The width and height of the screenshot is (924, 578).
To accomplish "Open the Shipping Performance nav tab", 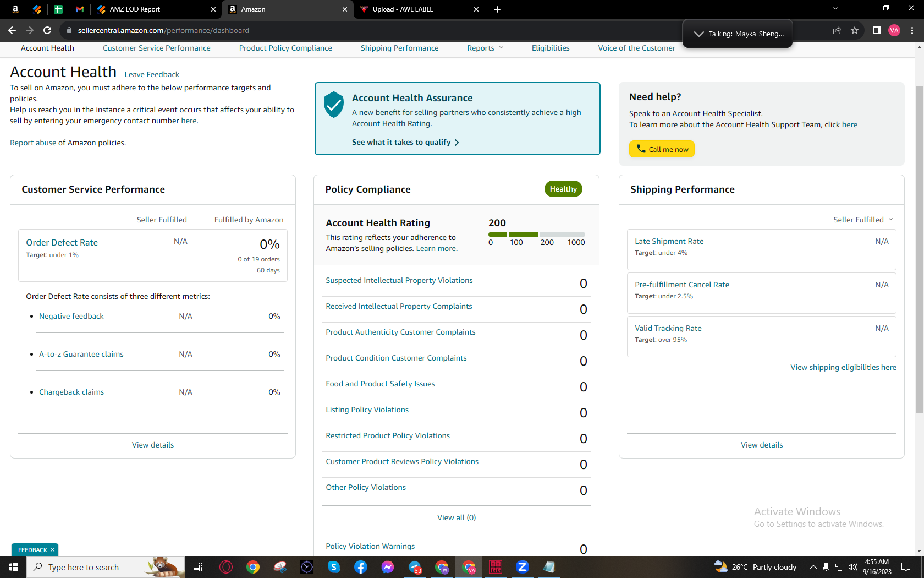I will coord(400,48).
